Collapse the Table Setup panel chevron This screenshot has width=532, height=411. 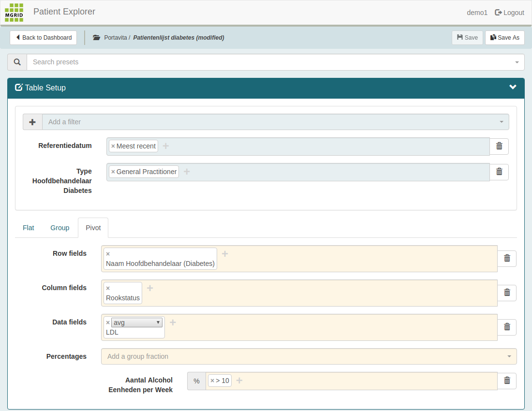tap(513, 87)
